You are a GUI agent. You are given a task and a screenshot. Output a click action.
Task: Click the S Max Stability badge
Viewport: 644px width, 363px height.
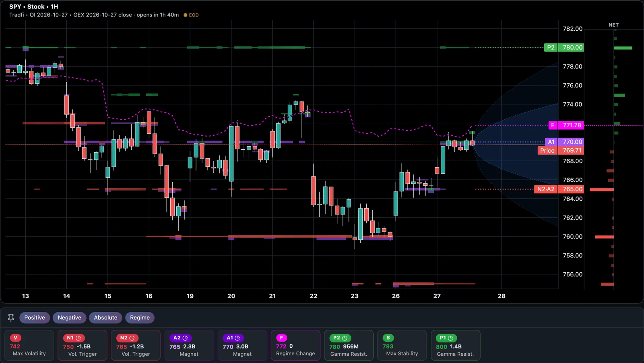click(x=388, y=338)
